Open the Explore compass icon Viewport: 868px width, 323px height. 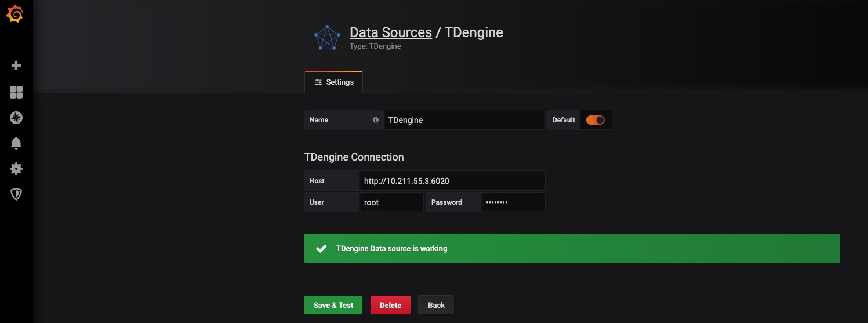click(x=16, y=118)
